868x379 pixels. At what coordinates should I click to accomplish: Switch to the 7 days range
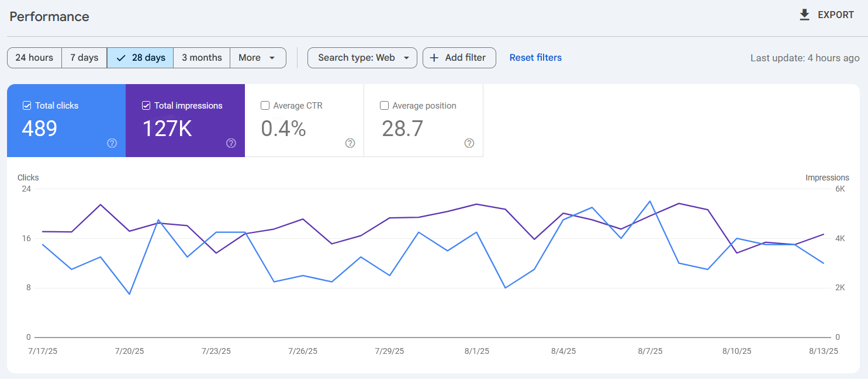pyautogui.click(x=84, y=58)
